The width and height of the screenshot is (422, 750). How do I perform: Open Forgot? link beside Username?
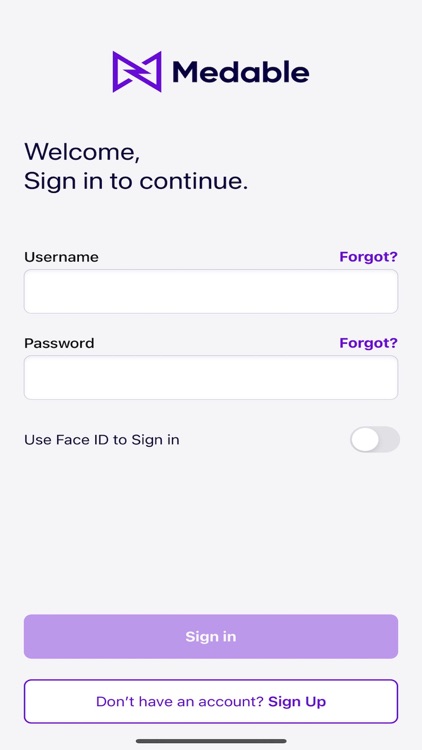point(368,257)
